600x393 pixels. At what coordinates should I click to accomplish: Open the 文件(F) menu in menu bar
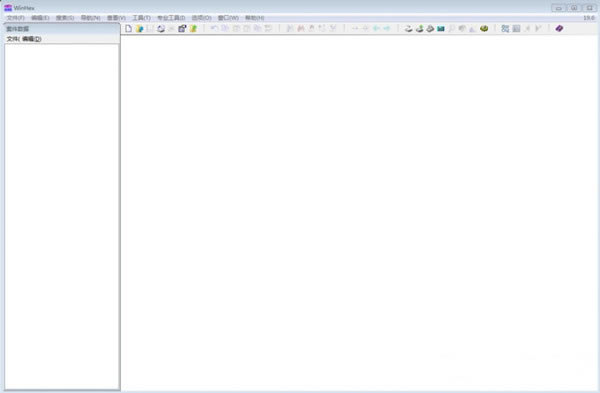(16, 18)
